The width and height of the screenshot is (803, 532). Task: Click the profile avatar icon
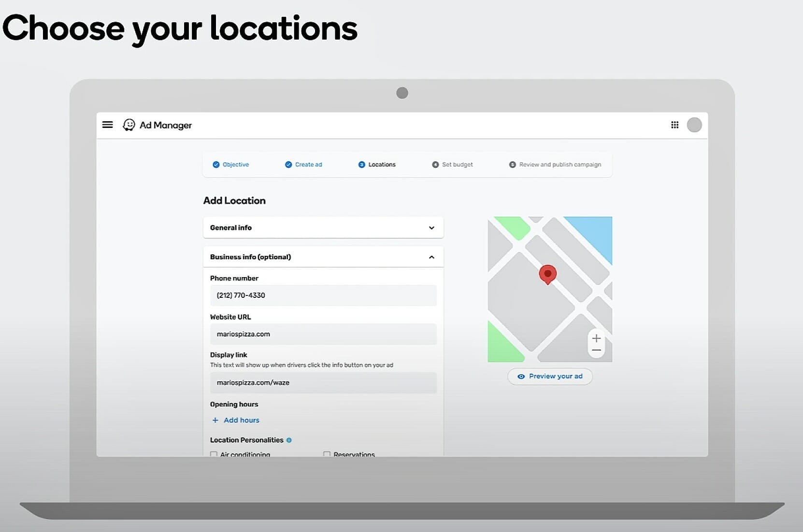point(694,125)
